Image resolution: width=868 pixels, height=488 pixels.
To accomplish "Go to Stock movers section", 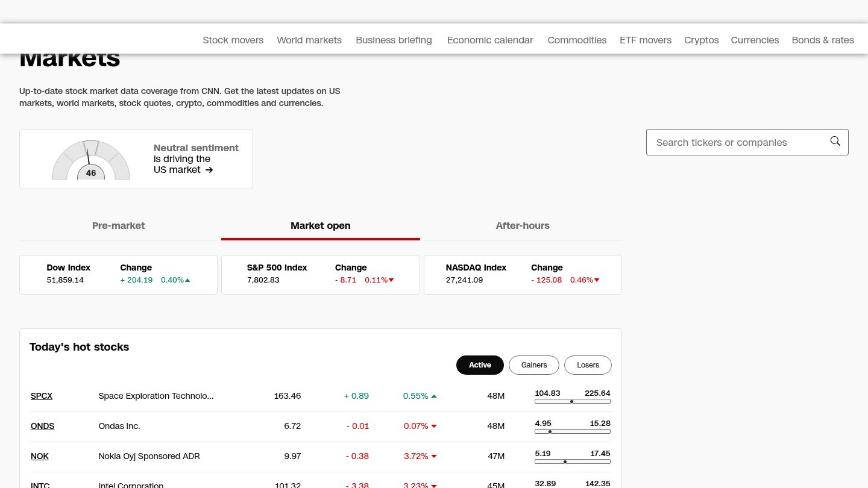I will pos(233,40).
